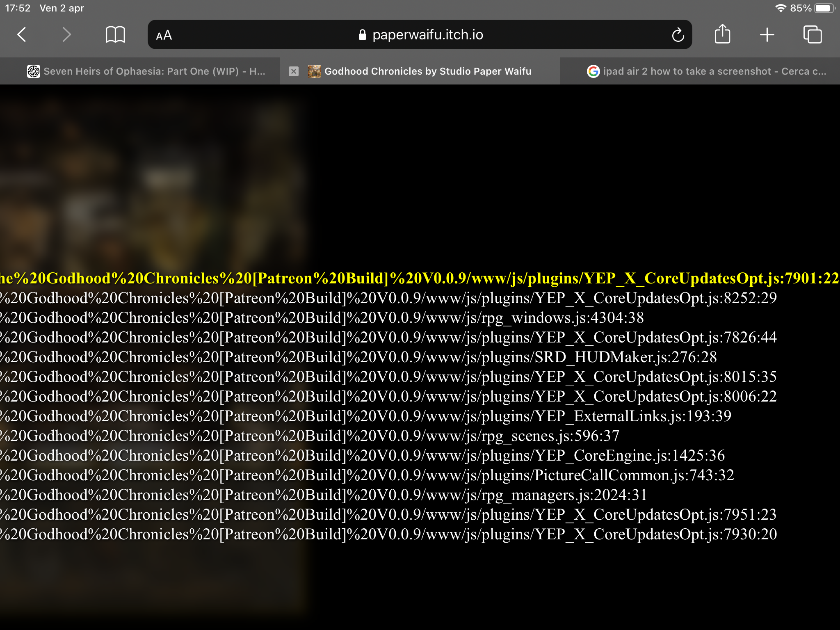Viewport: 840px width, 630px height.
Task: Tap the Ven 2 apr date text
Action: click(62, 8)
